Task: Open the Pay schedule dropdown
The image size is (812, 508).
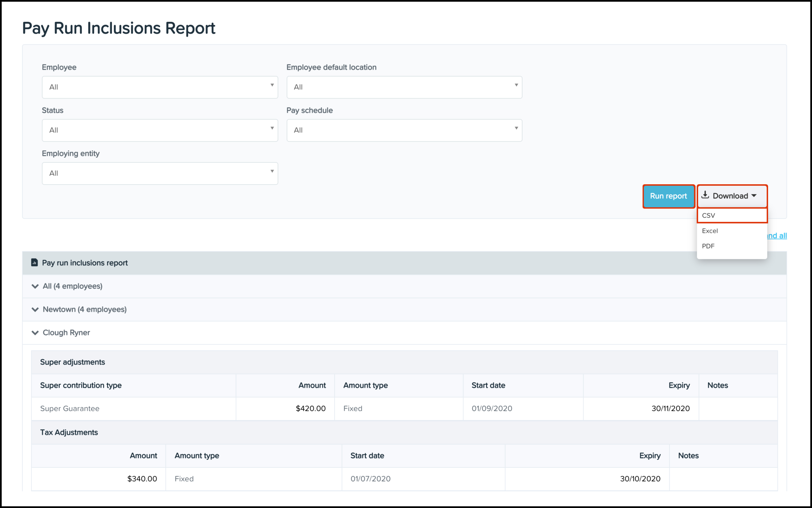Action: 404,130
